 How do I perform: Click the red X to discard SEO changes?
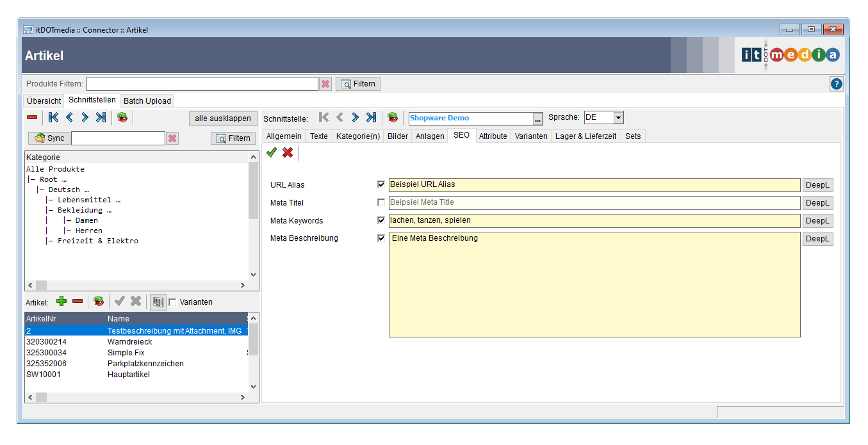click(288, 152)
